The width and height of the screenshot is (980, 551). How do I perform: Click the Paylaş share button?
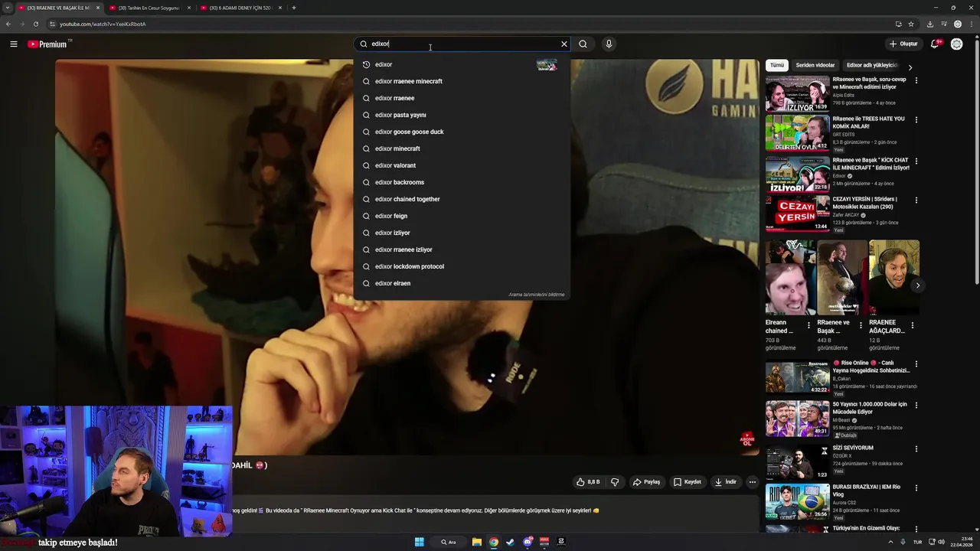[646, 482]
